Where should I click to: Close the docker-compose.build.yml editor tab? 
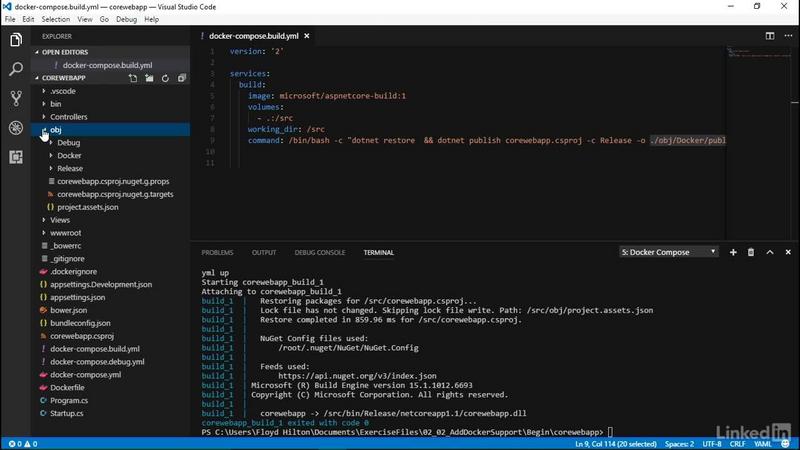click(x=307, y=36)
